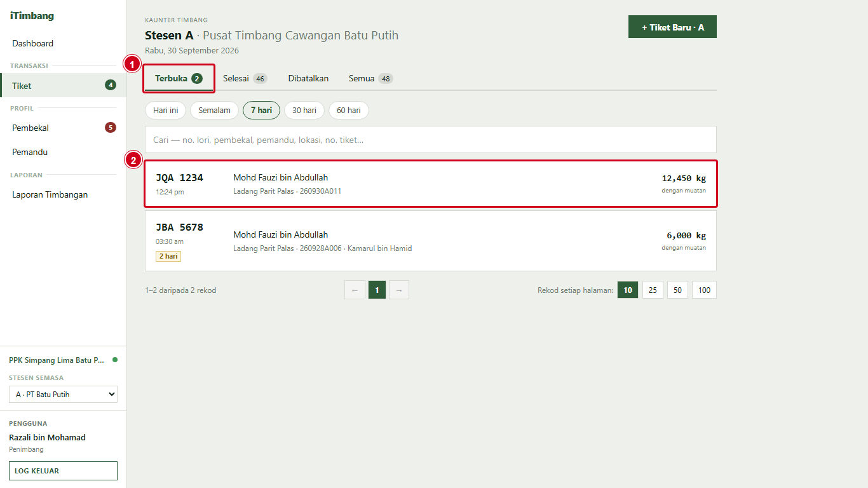Go to previous page arrow

(x=355, y=290)
